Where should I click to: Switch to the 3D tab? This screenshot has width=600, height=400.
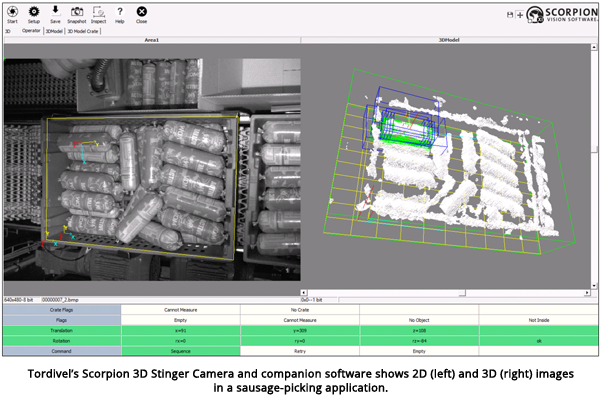[x=8, y=31]
